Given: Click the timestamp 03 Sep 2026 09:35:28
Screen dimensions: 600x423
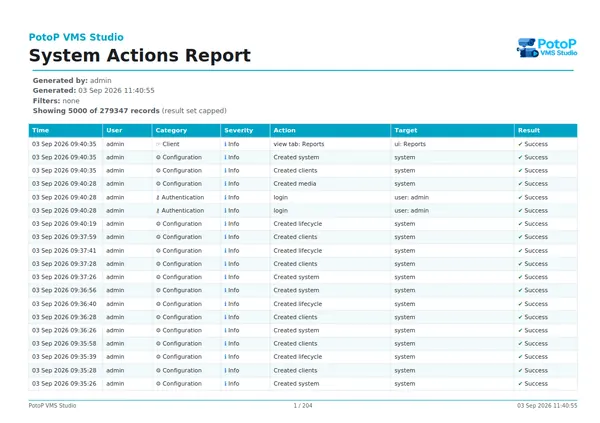Looking at the screenshot, I should coord(64,371).
